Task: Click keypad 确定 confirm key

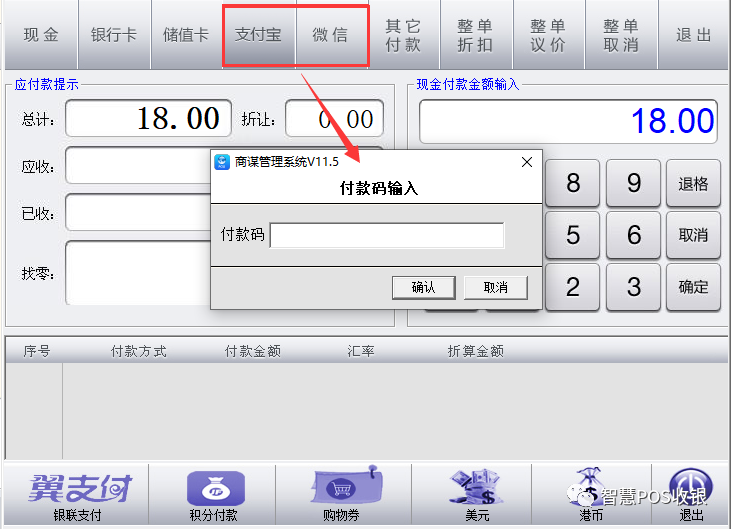Action: pyautogui.click(x=693, y=287)
